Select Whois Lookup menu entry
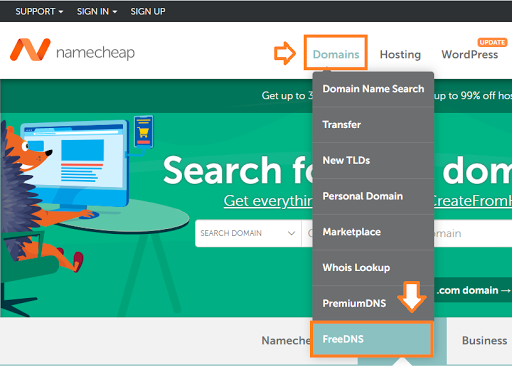The image size is (512, 367). point(373,267)
